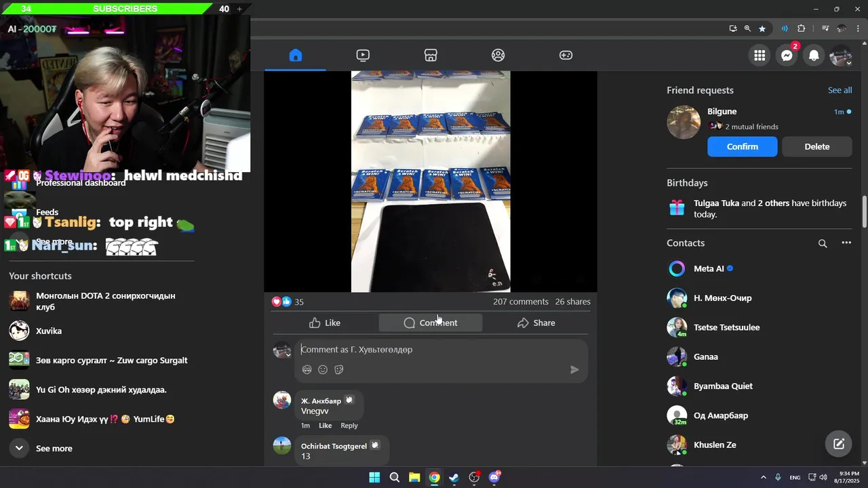Screen dimensions: 868x488
Task: Click the Comment button under the post
Action: click(x=431, y=323)
